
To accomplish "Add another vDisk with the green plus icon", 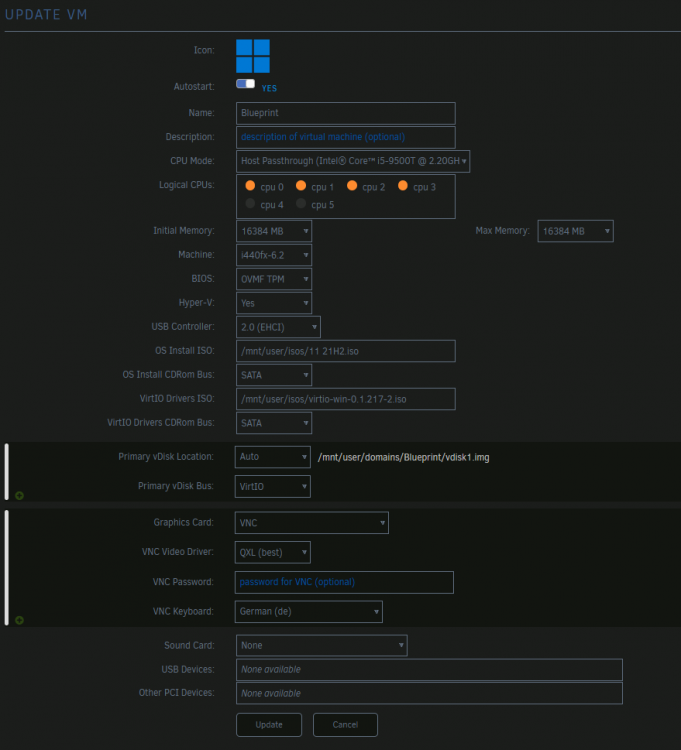I will 19,496.
